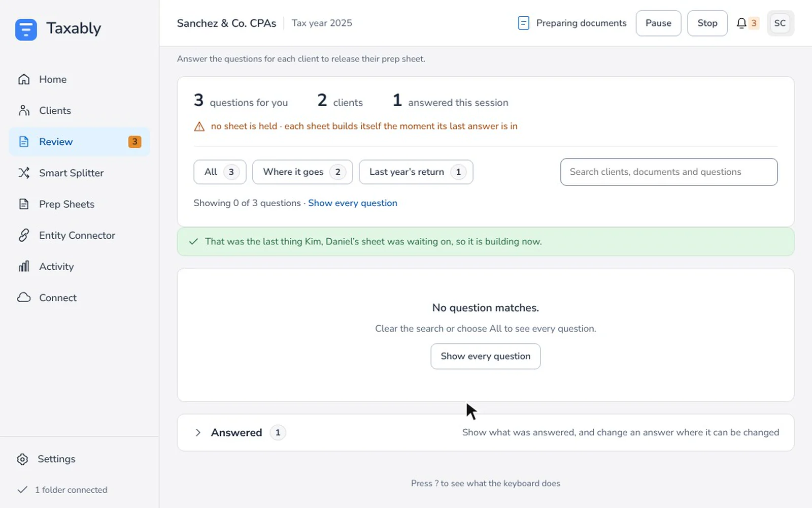
Task: Click the '1 folder connected' status text
Action: point(71,490)
